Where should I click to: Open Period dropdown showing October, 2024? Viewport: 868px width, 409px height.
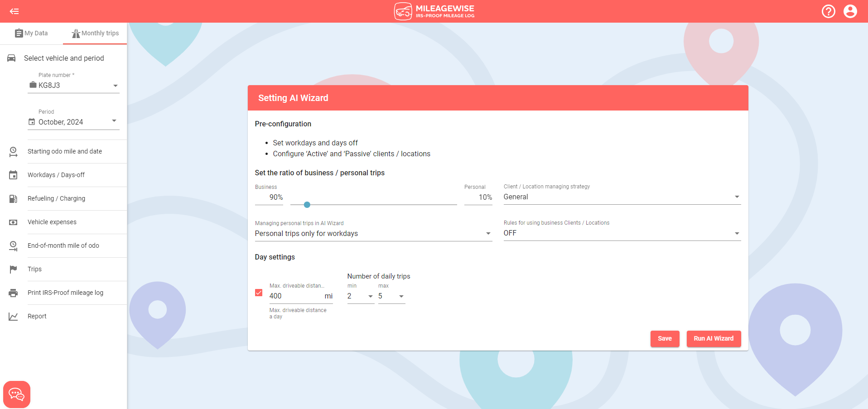click(73, 122)
